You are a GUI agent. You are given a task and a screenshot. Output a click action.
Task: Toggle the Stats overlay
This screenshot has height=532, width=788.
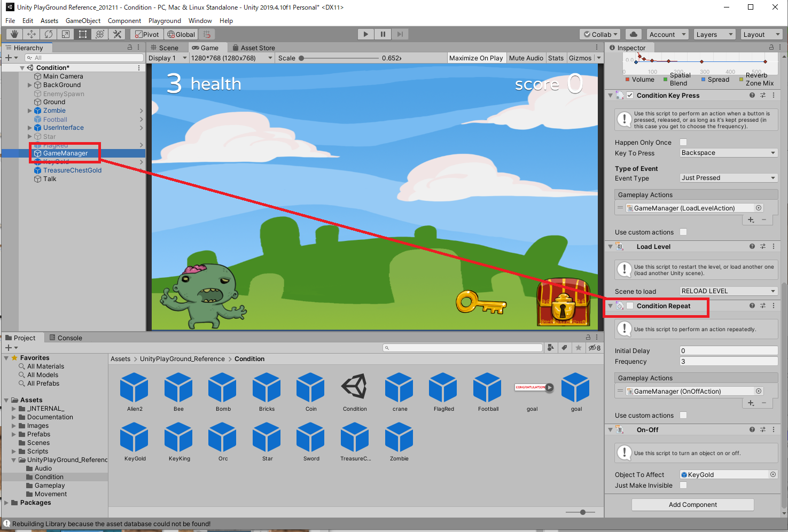point(556,58)
